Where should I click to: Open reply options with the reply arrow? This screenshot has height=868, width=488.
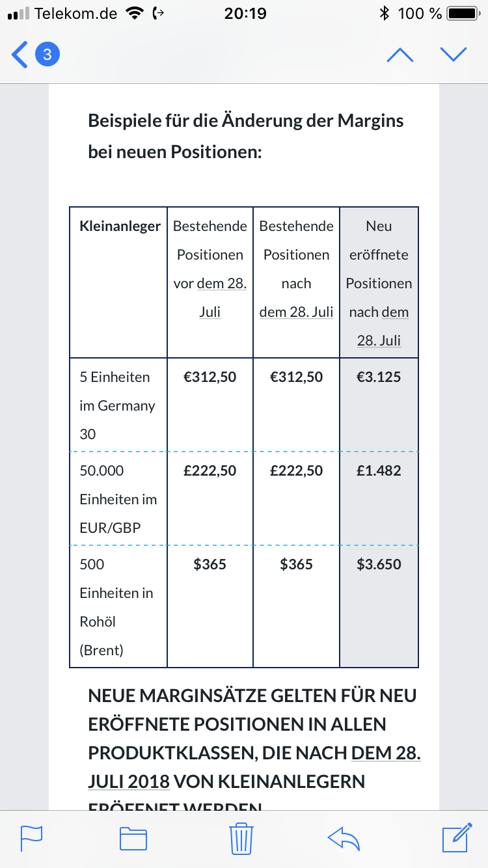coord(344,838)
